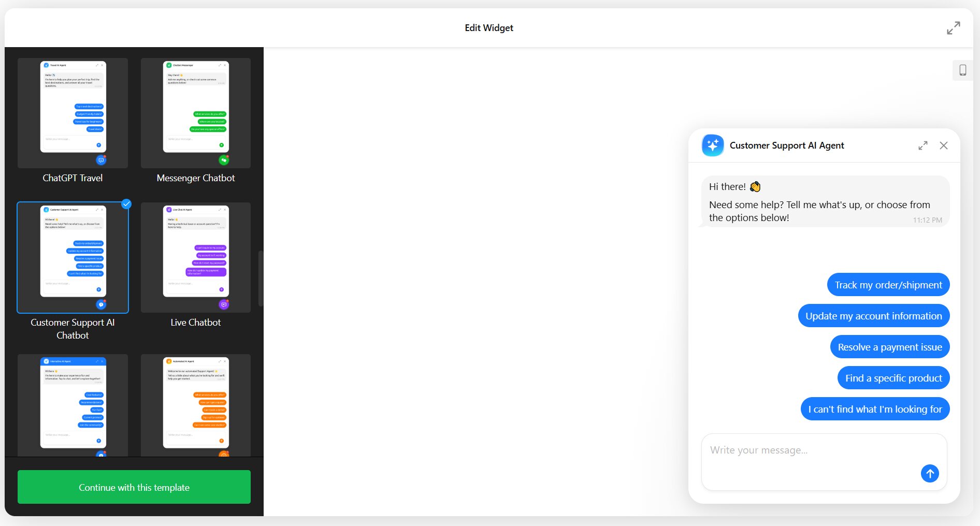
Task: Click the chat launcher icon on the Messenger Chatbot thumbnail
Action: pos(223,160)
